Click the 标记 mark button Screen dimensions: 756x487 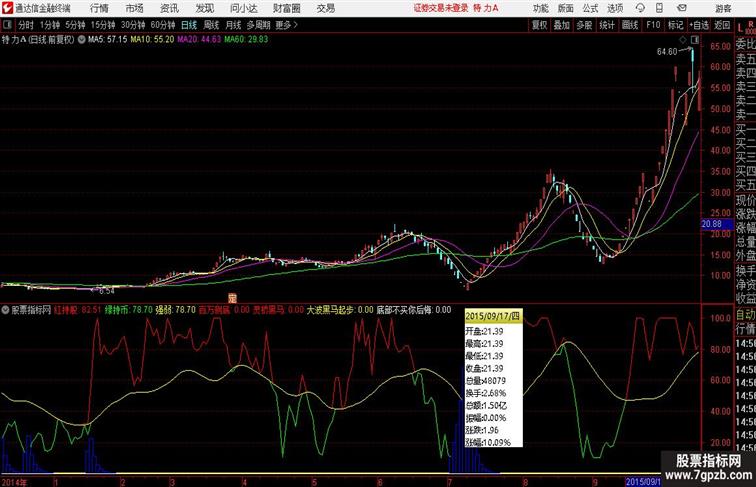(675, 25)
